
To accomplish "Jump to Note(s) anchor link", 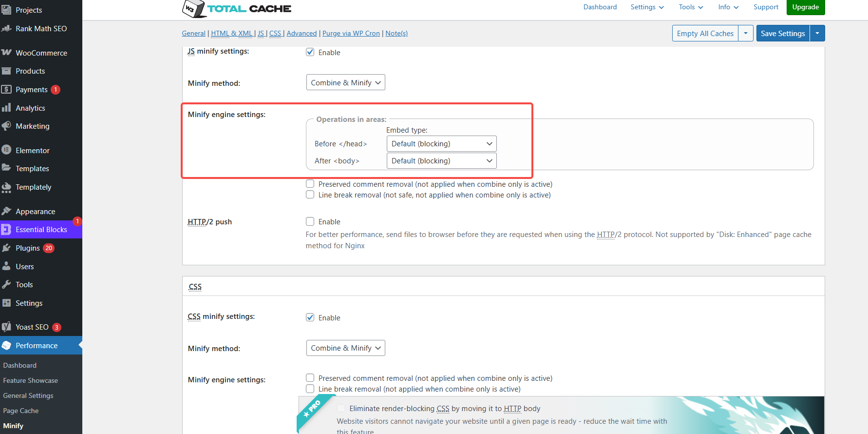I will click(396, 33).
